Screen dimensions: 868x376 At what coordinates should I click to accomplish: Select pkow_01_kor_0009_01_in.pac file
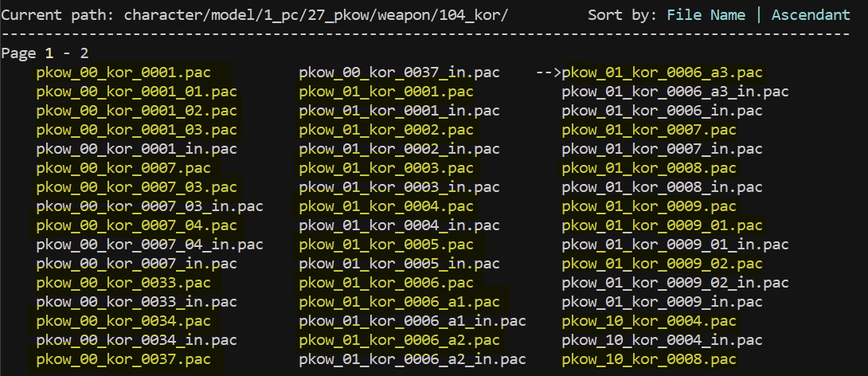[675, 245]
